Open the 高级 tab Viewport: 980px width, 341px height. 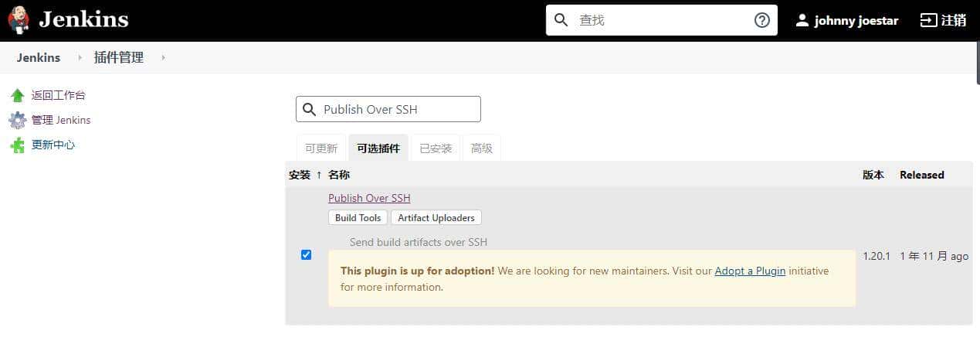tap(482, 148)
